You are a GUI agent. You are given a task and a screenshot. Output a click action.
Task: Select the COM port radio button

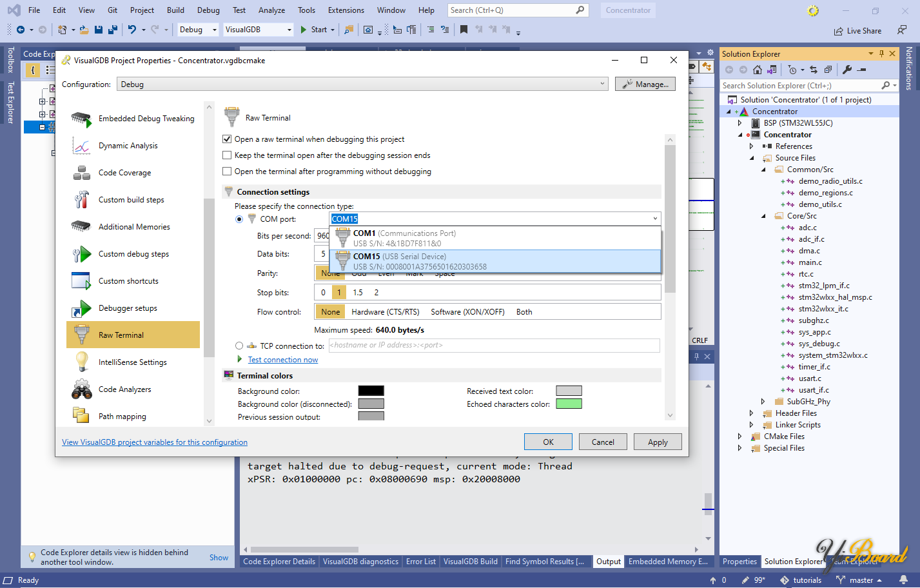(x=239, y=219)
